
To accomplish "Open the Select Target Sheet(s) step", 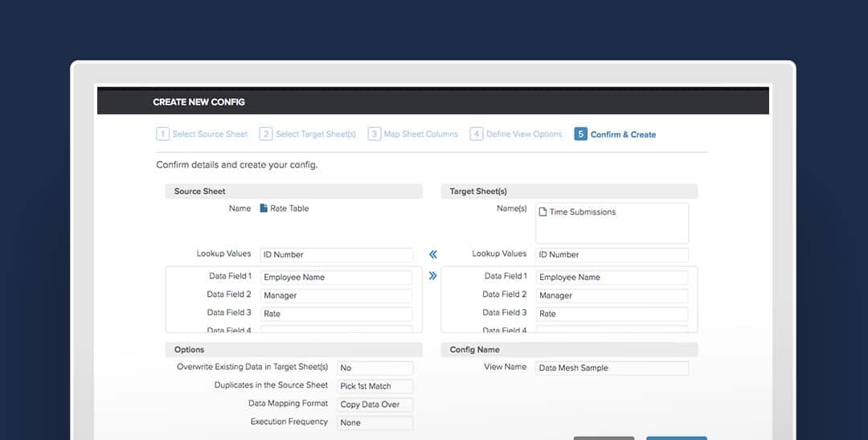I will point(315,134).
